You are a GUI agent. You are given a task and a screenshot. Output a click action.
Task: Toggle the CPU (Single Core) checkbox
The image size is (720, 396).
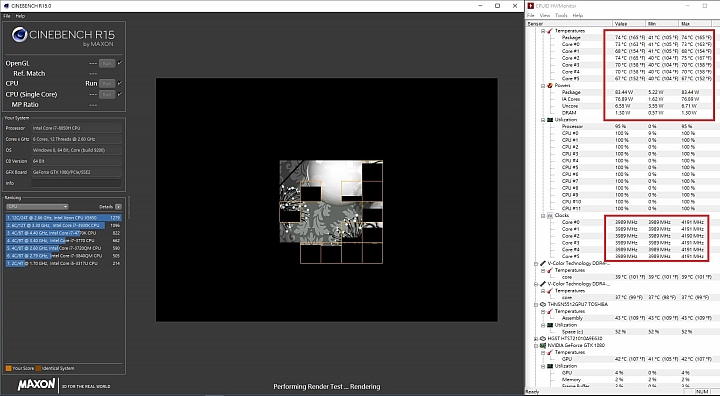(x=120, y=94)
